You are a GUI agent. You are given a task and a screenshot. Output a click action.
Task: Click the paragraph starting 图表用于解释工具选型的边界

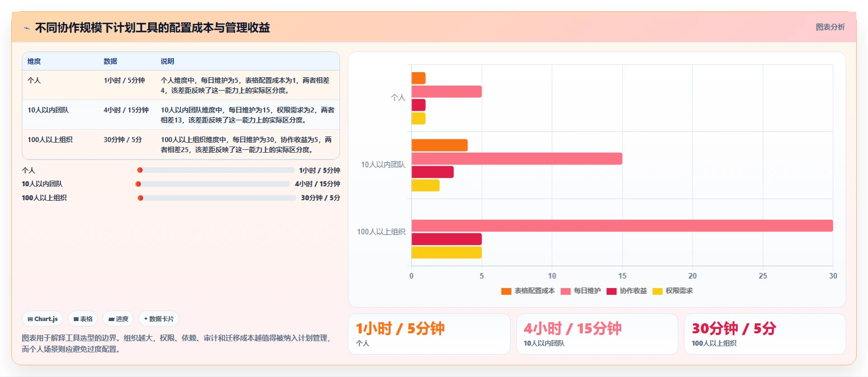tap(178, 343)
